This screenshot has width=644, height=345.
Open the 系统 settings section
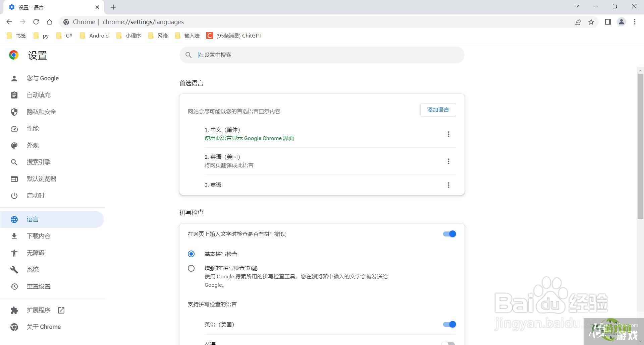click(52, 270)
